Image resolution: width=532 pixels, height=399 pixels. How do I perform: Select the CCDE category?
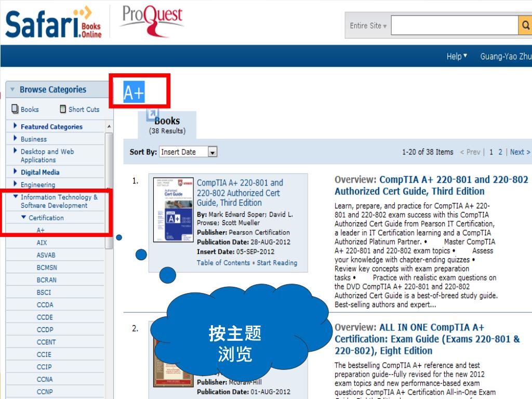45,317
